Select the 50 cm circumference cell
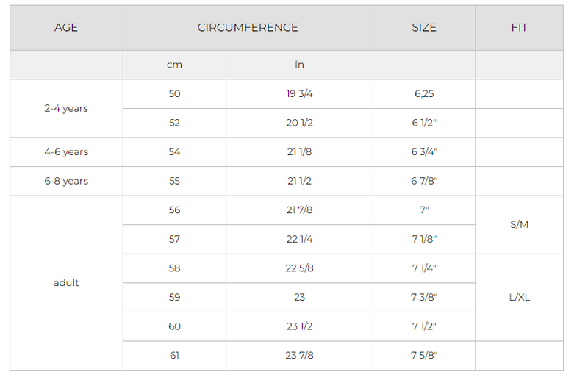The height and width of the screenshot is (383, 588). pyautogui.click(x=174, y=94)
